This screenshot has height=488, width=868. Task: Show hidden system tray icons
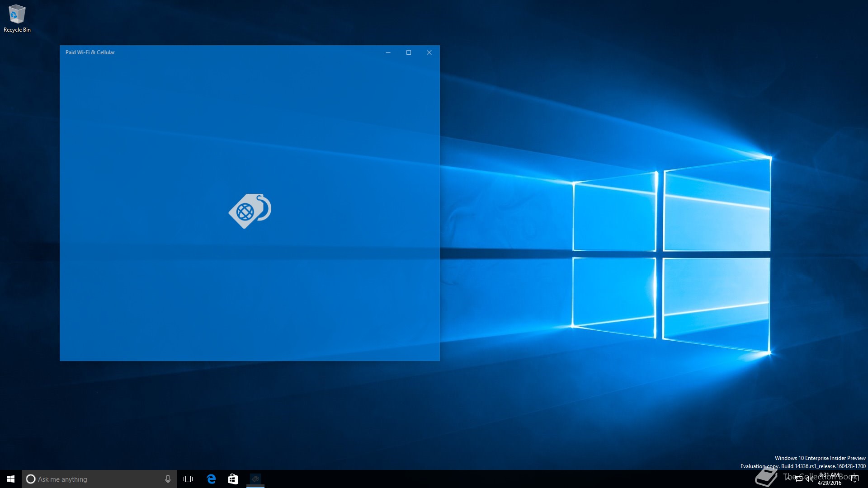(788, 479)
